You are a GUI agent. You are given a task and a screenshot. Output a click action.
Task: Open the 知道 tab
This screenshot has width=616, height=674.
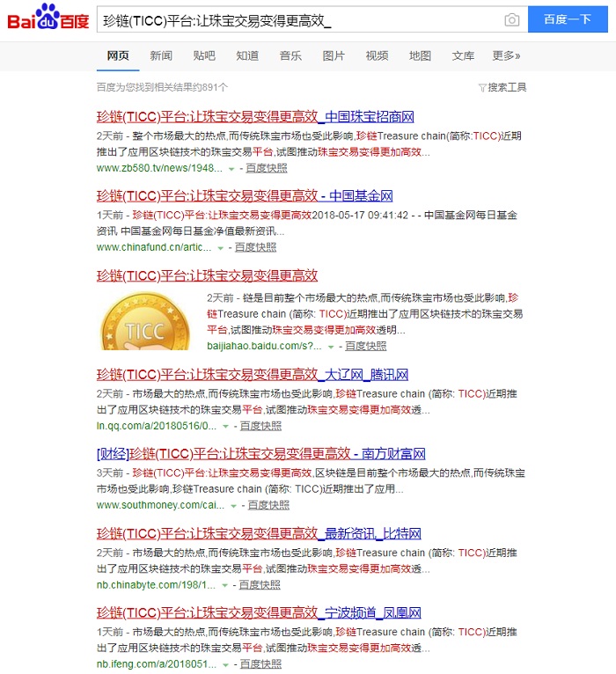point(247,56)
